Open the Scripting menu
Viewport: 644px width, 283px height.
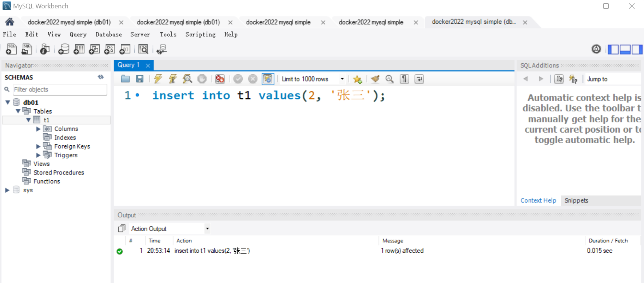(200, 34)
